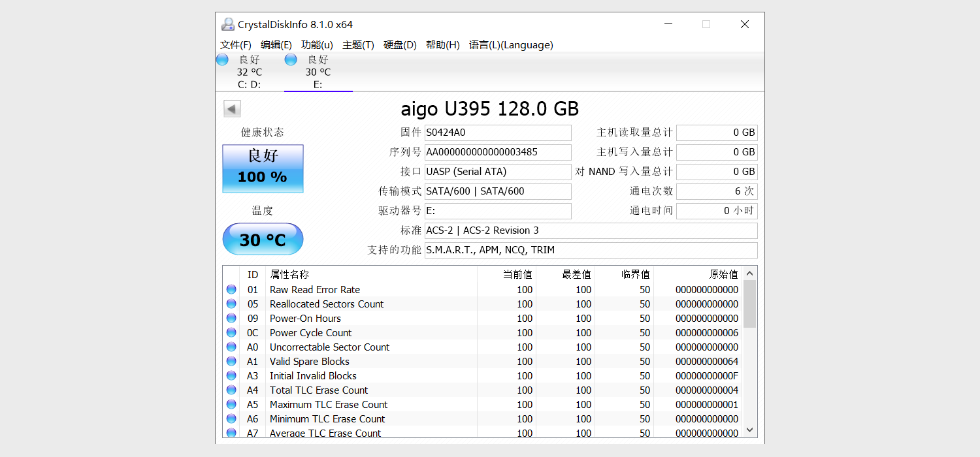Screen dimensions: 980x457
Task: Select the Raw Read Error Rate attribute name
Action: pos(315,290)
